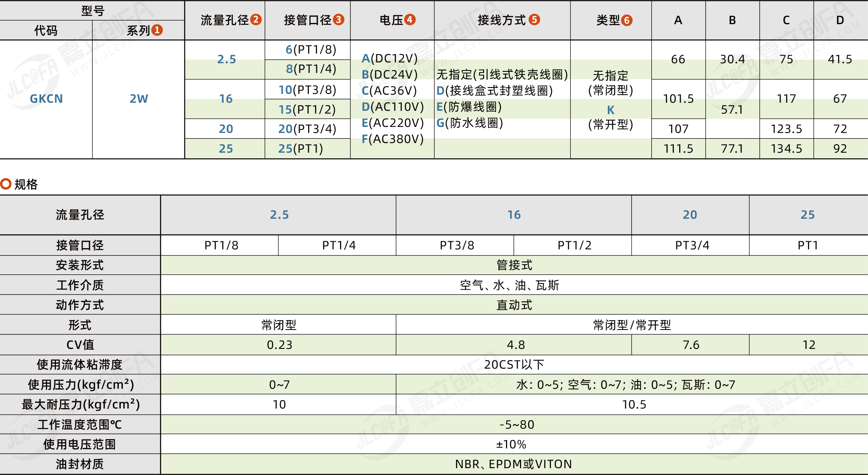The image size is (868, 475).
Task: Click pipe size 25(PT1) entry
Action: [x=300, y=149]
